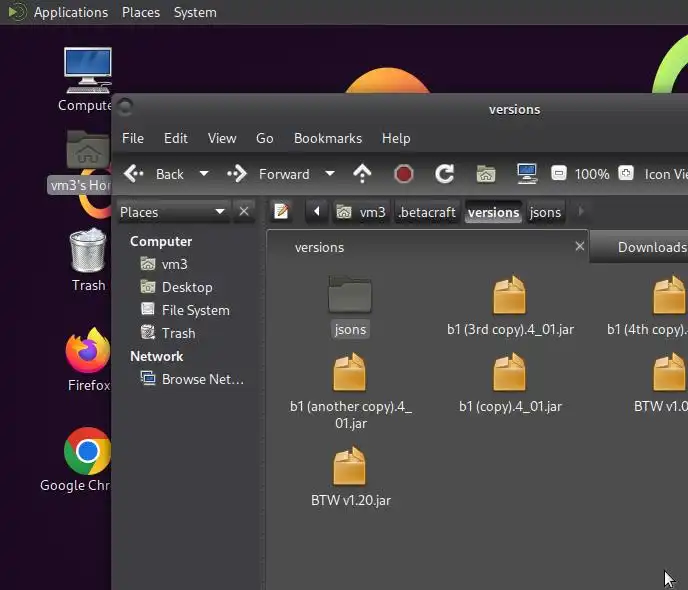
Task: Reload the current folder
Action: (x=444, y=174)
